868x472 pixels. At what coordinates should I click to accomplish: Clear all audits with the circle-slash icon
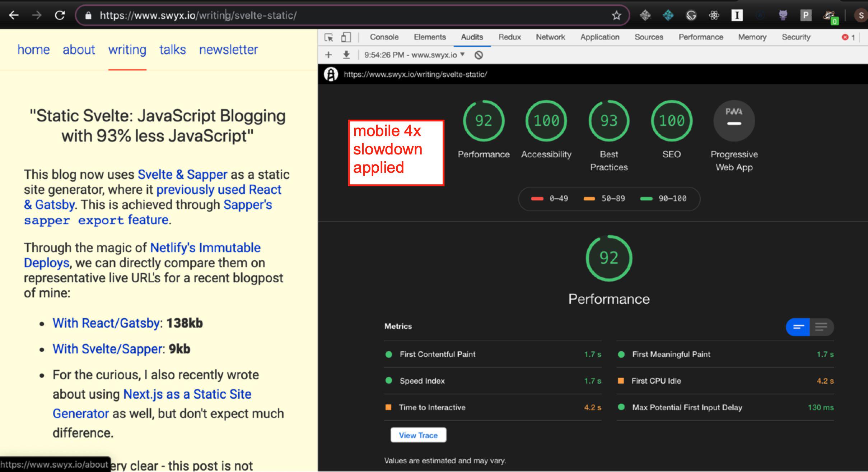[479, 55]
